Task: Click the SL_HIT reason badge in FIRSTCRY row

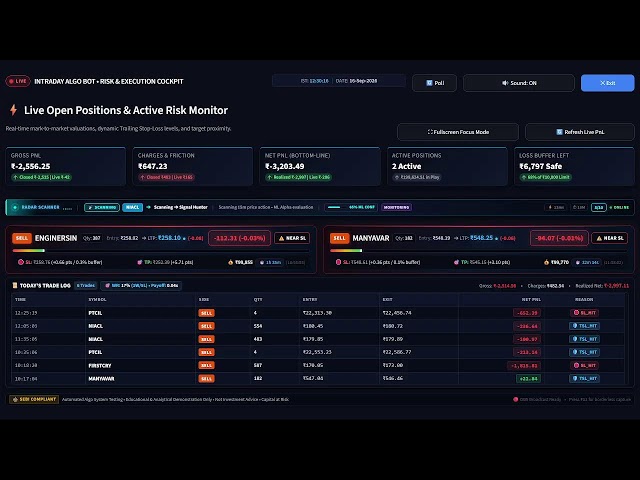Action: [x=584, y=365]
